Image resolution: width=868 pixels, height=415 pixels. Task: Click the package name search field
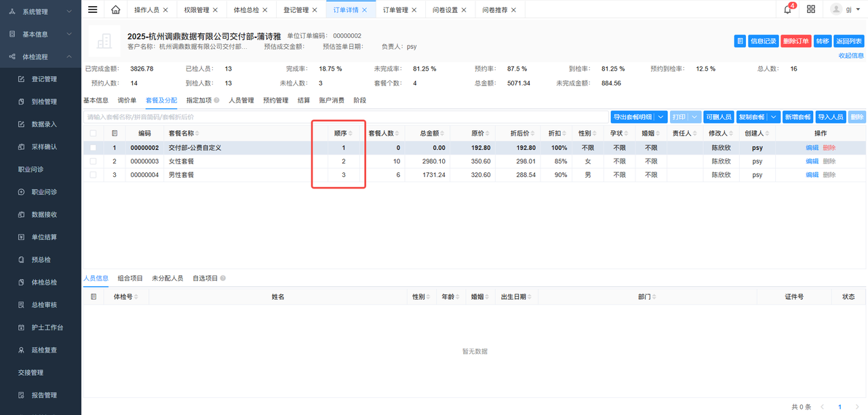coord(346,117)
